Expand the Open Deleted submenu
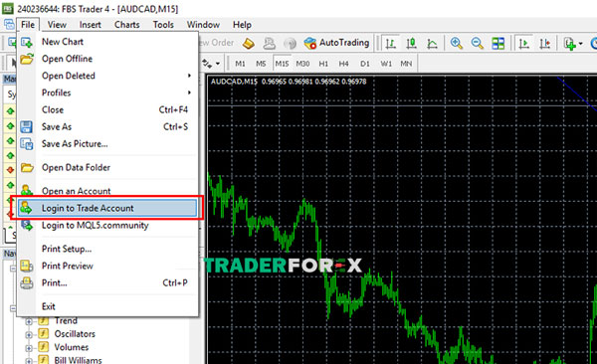This screenshot has width=597, height=364. tap(107, 76)
